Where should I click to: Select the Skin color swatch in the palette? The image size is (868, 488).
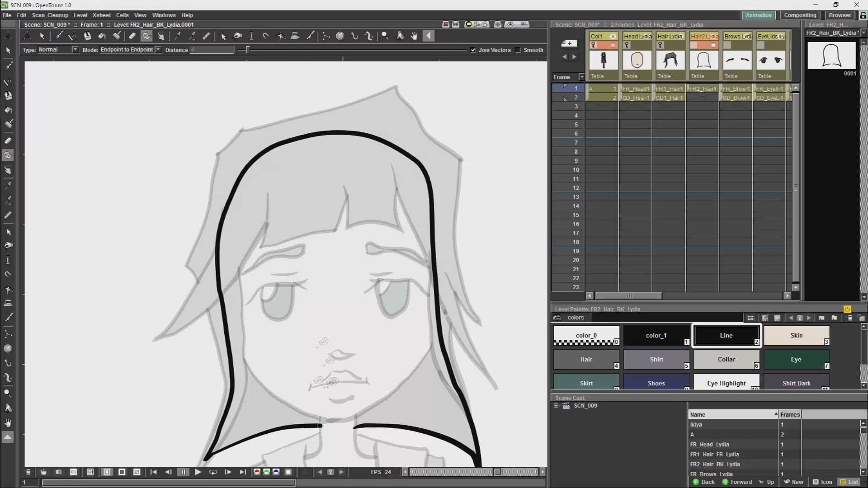point(797,335)
